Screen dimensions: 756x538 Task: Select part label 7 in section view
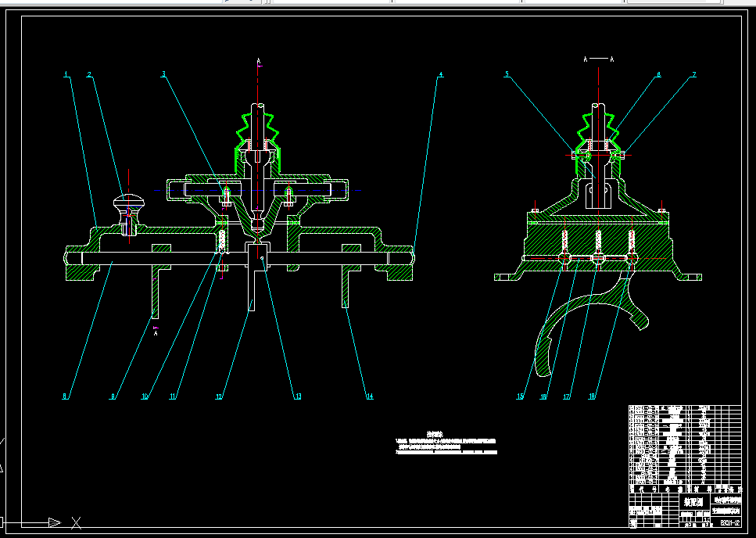coord(694,75)
